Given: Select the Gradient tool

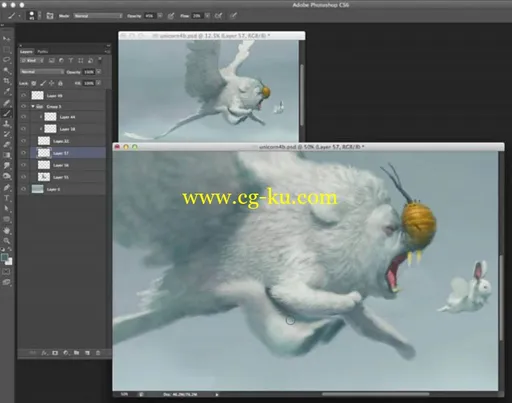Looking at the screenshot, I should (6, 155).
